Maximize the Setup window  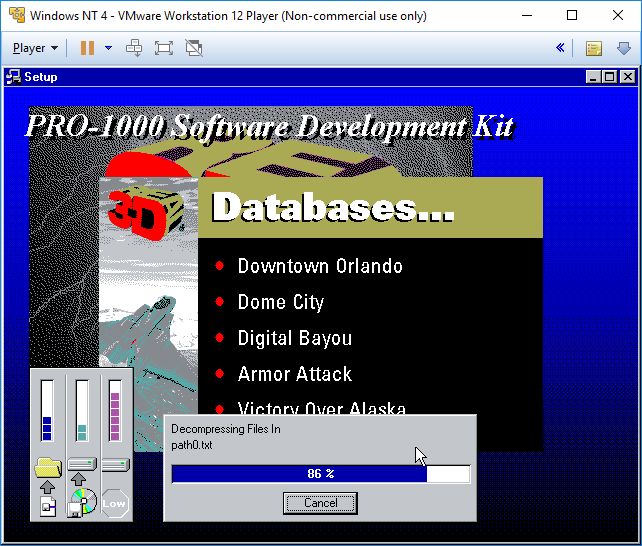coord(610,77)
